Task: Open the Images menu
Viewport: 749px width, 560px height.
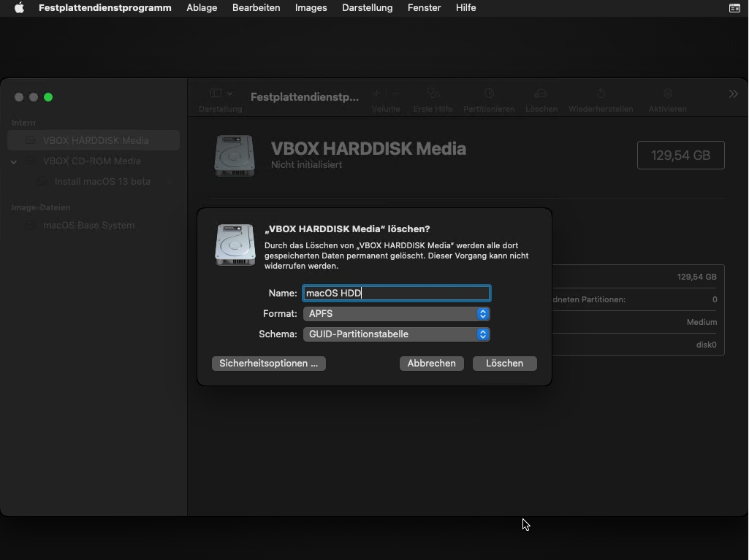Action: click(x=311, y=7)
